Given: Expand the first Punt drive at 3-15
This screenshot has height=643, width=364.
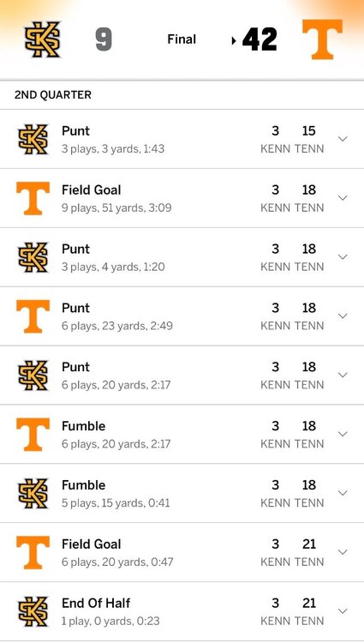Looking at the screenshot, I should tap(343, 139).
